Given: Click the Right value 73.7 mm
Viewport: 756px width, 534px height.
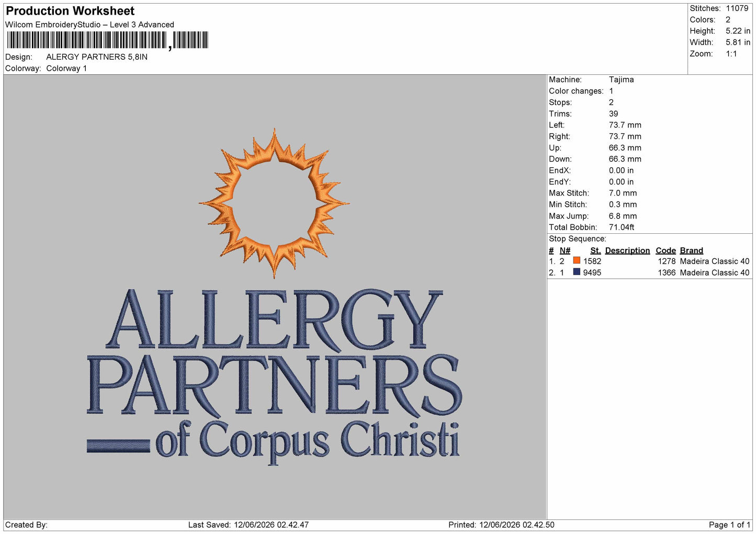Looking at the screenshot, I should point(625,137).
